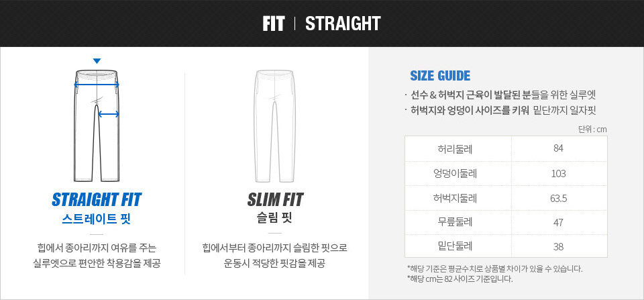Click the waist value 84 cell
Screen dimensions: 644x300
pos(558,148)
